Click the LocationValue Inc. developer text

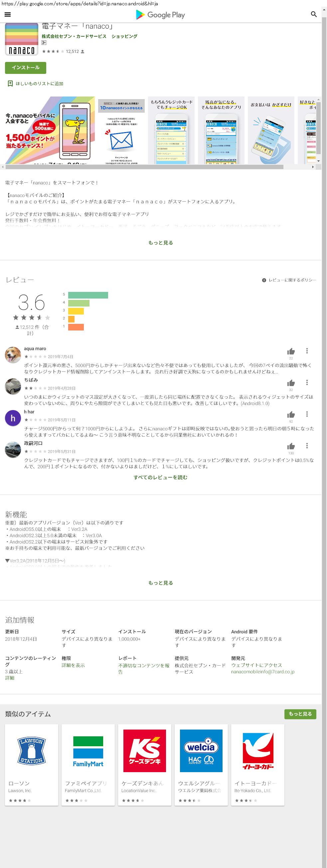point(139,790)
